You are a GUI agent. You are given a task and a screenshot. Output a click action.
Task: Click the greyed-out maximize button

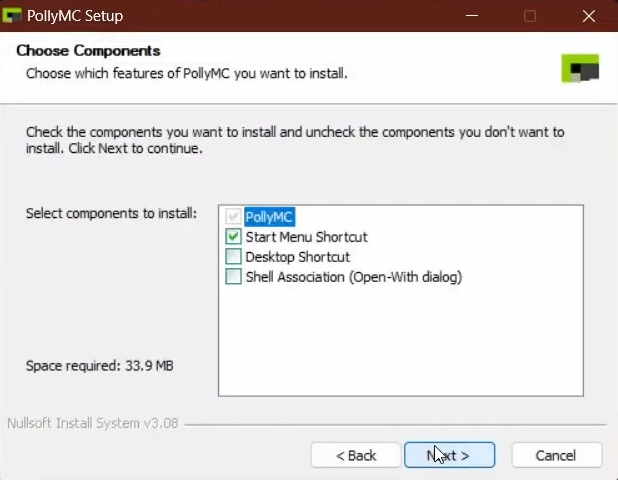530,16
